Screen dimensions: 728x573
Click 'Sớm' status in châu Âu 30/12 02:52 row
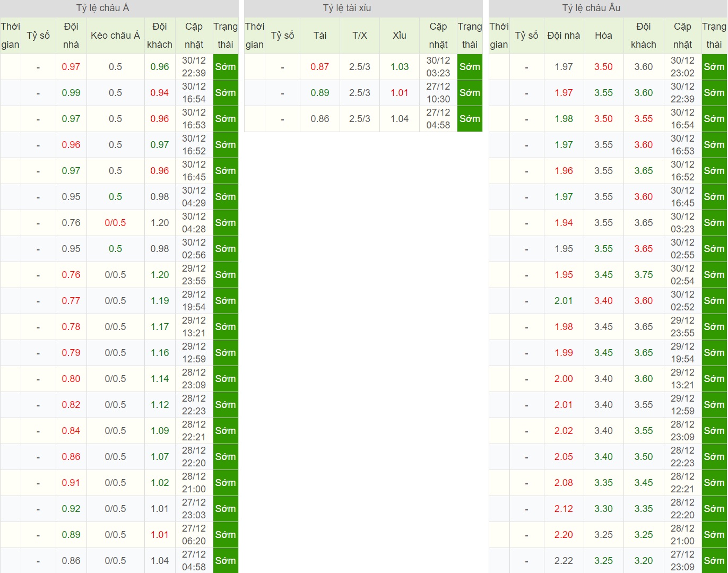coord(714,301)
